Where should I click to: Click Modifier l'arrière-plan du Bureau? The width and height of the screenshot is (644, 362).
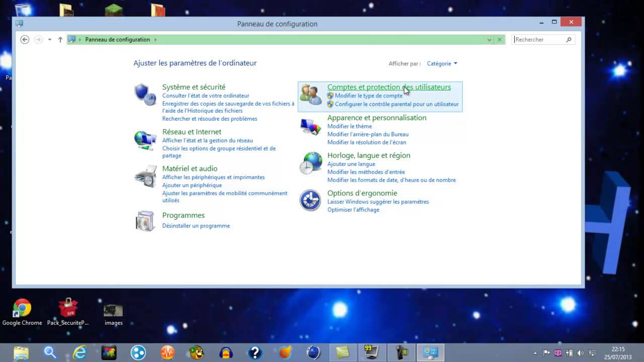368,134
